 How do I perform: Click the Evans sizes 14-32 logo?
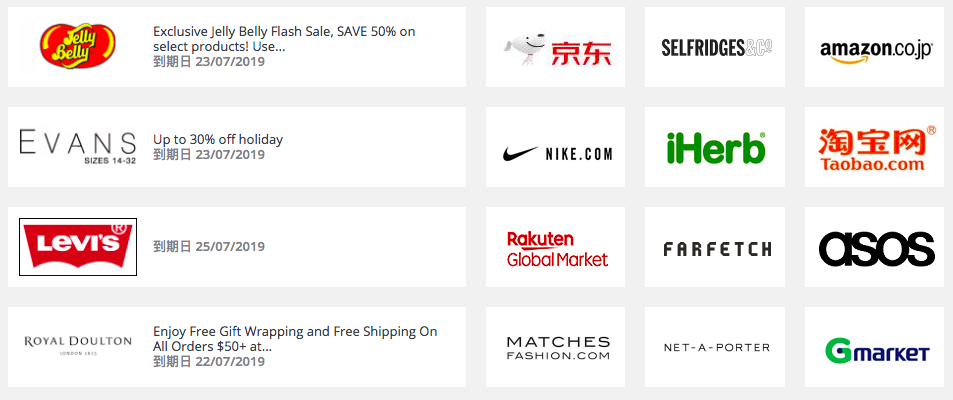pyautogui.click(x=78, y=147)
